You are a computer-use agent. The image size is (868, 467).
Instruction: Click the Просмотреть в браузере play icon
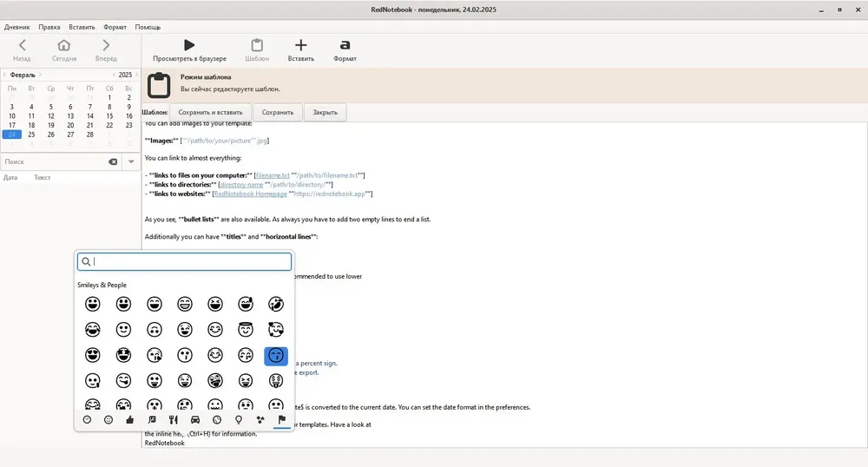[x=189, y=45]
